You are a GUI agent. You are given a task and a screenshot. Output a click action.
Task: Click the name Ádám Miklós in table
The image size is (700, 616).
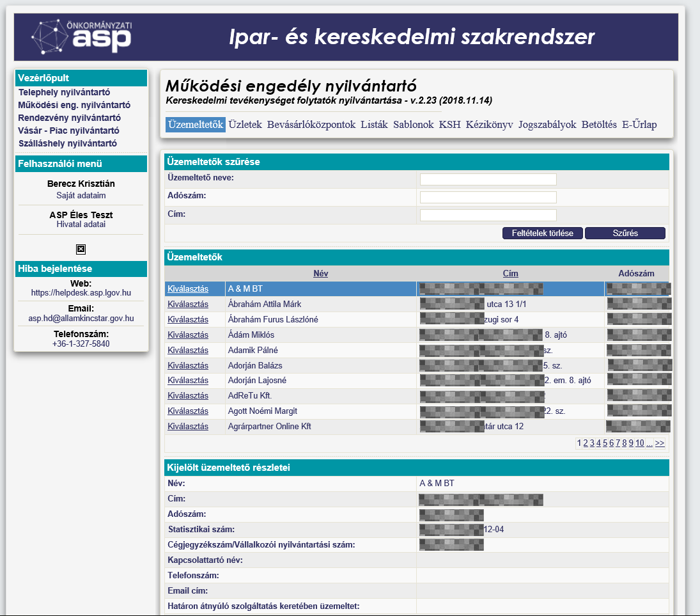[251, 335]
